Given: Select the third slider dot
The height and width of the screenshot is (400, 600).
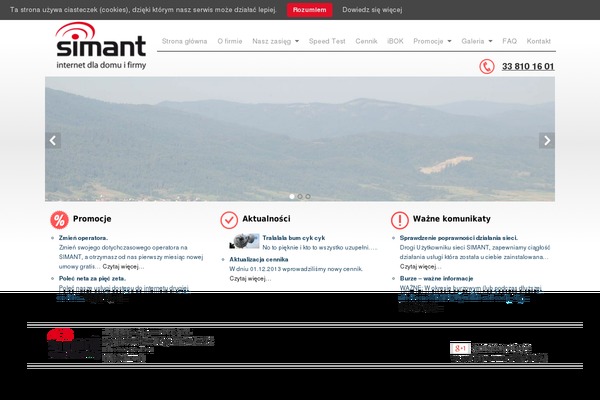Looking at the screenshot, I should coord(308,196).
